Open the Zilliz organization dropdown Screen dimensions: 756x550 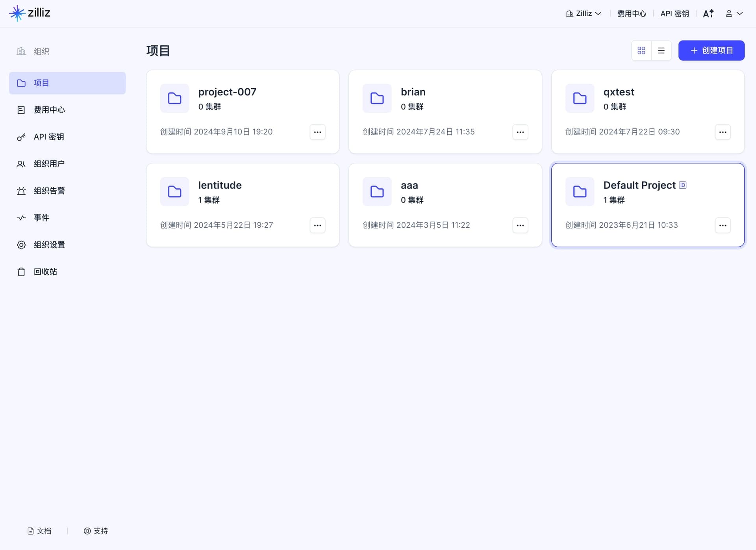click(x=584, y=13)
